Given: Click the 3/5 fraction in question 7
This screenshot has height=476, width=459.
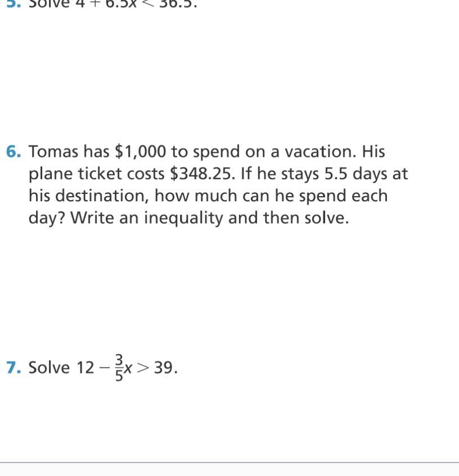Looking at the screenshot, I should click(x=119, y=368).
